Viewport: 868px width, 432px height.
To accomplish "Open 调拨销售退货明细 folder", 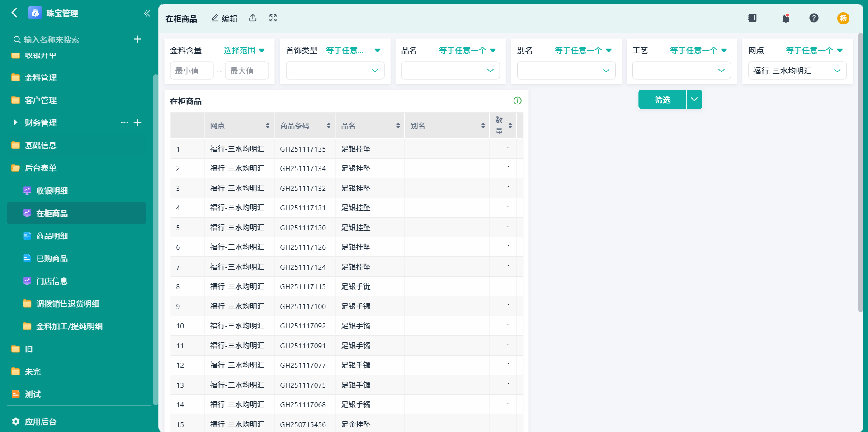I will point(76,304).
